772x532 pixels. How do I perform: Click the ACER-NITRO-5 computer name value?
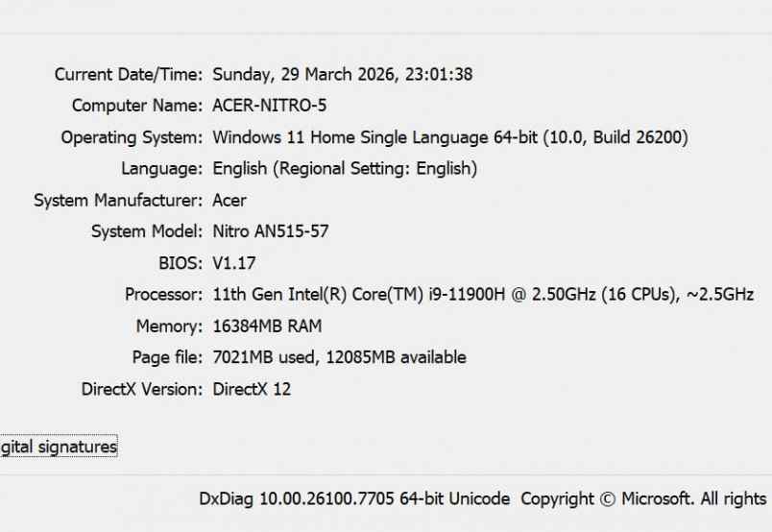(x=270, y=106)
